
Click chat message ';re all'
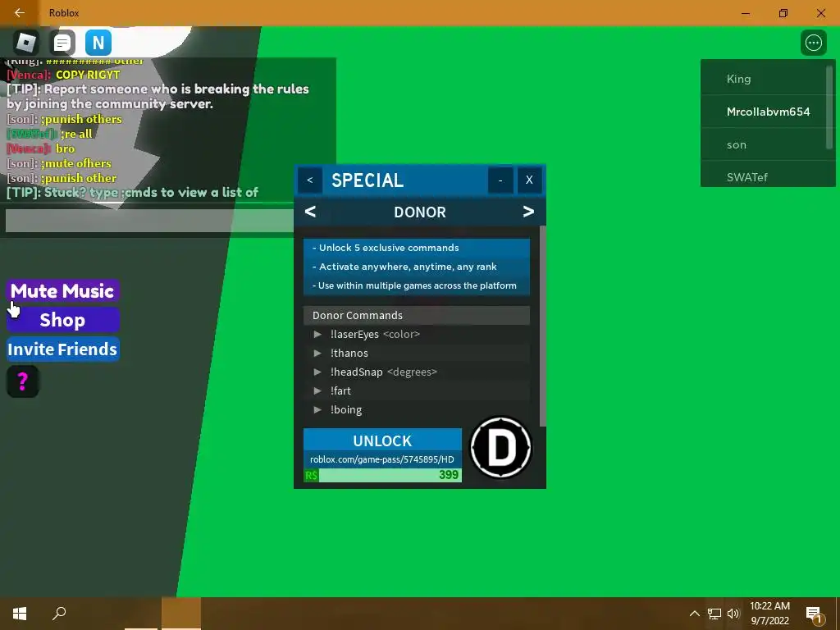tap(76, 134)
